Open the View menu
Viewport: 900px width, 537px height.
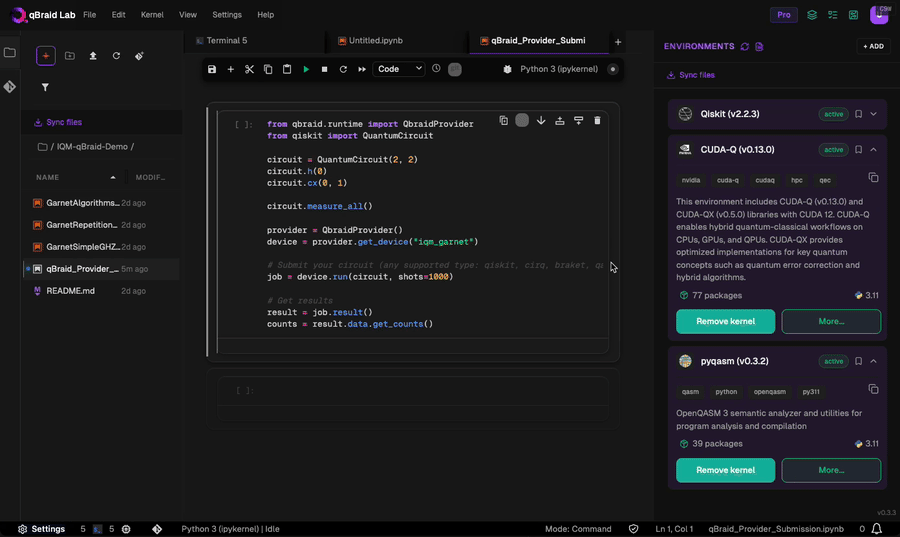tap(188, 15)
